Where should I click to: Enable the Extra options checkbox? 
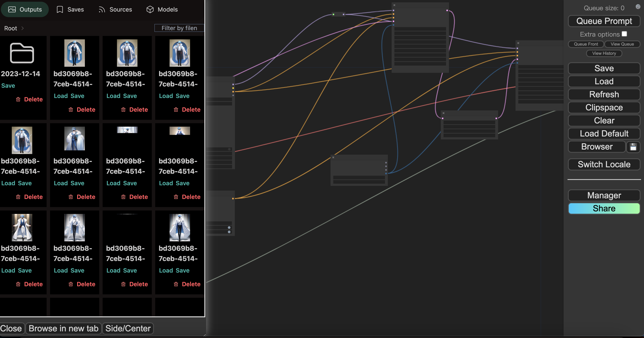(x=624, y=34)
